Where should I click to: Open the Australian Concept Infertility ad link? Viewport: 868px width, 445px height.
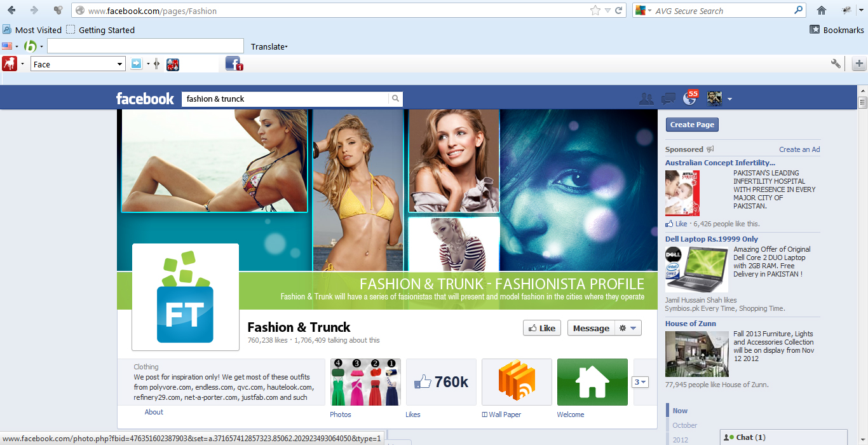tap(720, 163)
